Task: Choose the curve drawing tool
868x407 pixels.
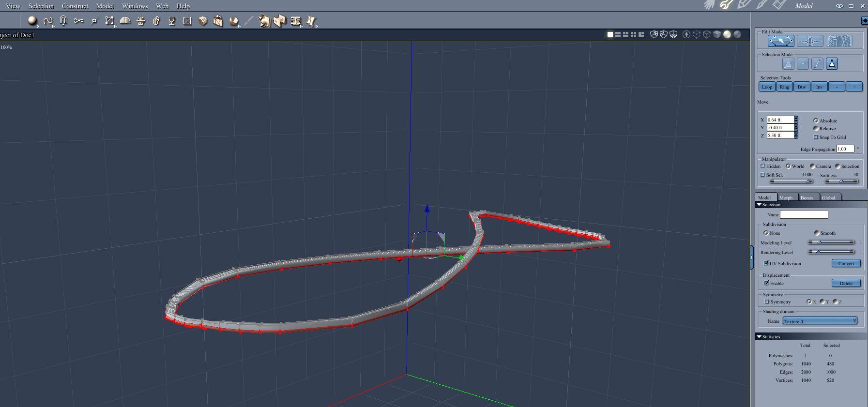Action: [x=47, y=21]
